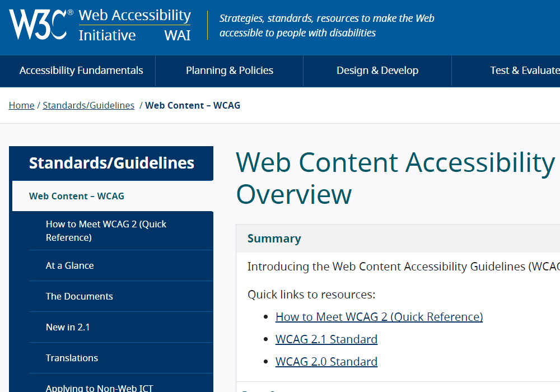This screenshot has width=560, height=392.
Task: Open How to Meet WCAG 2 (Quick Reference) sidebar entry
Action: click(106, 231)
